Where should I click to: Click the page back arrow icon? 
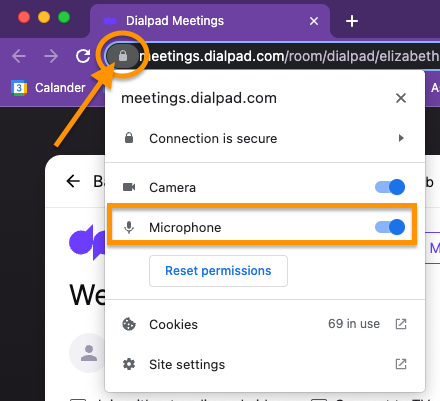(73, 181)
